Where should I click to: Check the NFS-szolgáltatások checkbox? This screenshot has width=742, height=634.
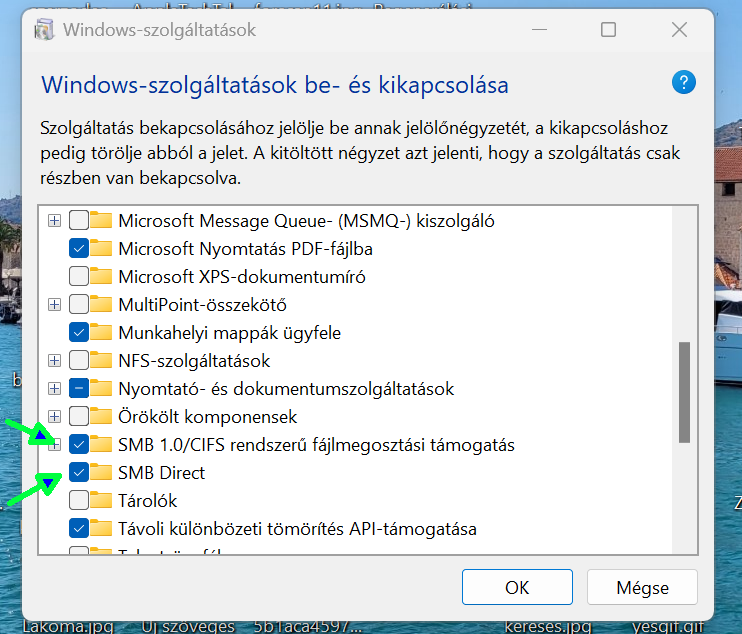[79, 361]
